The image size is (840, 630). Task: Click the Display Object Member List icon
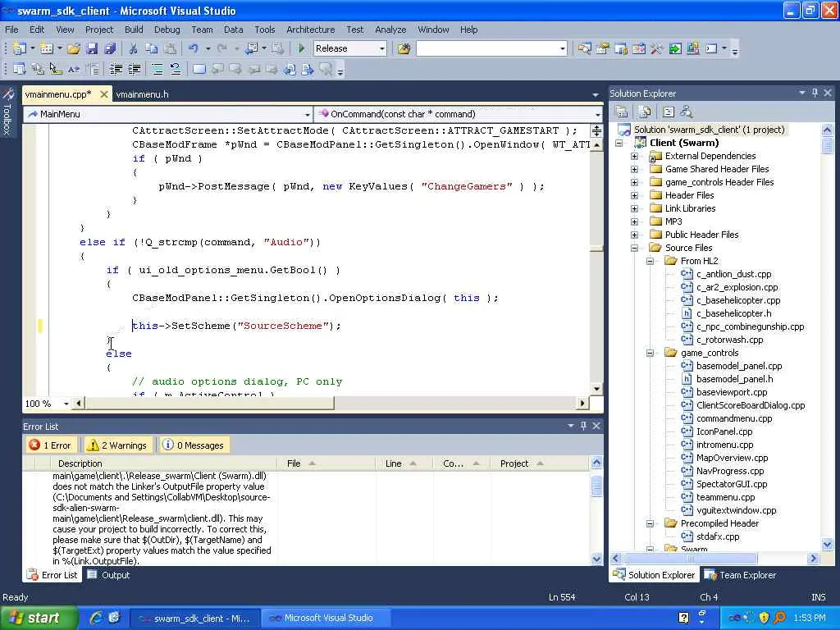tap(20, 69)
